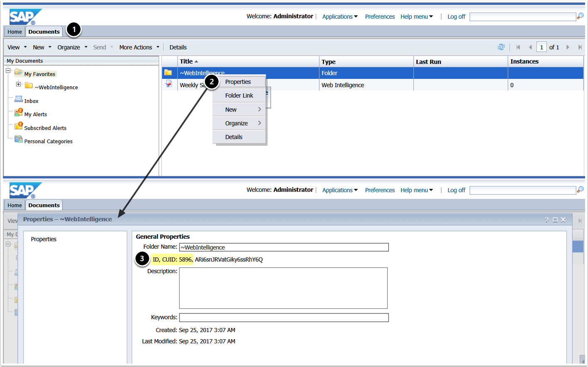The width and height of the screenshot is (588, 367).
Task: Close the Properties – ~WebIntelligence dialog
Action: tap(563, 220)
